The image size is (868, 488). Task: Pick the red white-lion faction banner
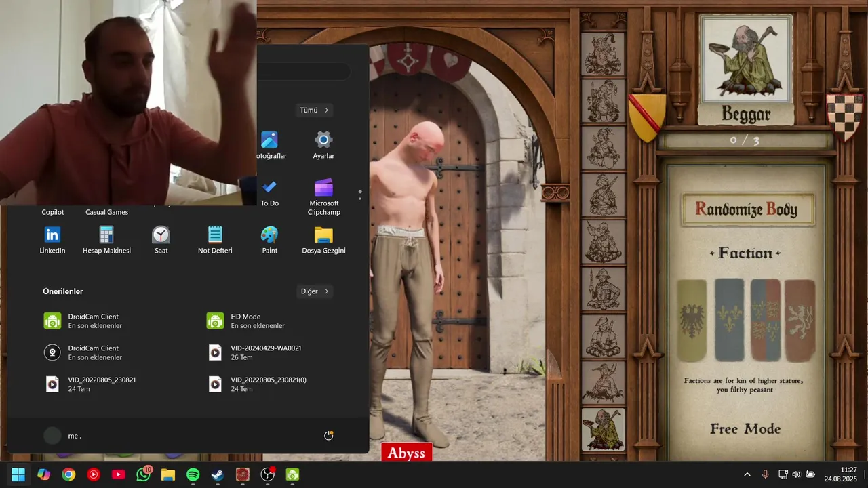pyautogui.click(x=800, y=320)
